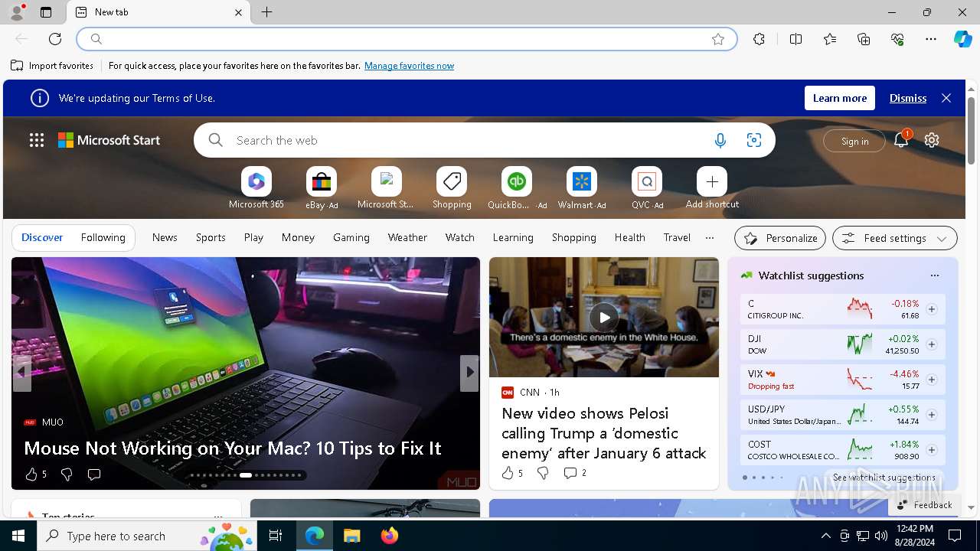Open browser Extensions icon
The width and height of the screenshot is (980, 551).
coord(759,39)
